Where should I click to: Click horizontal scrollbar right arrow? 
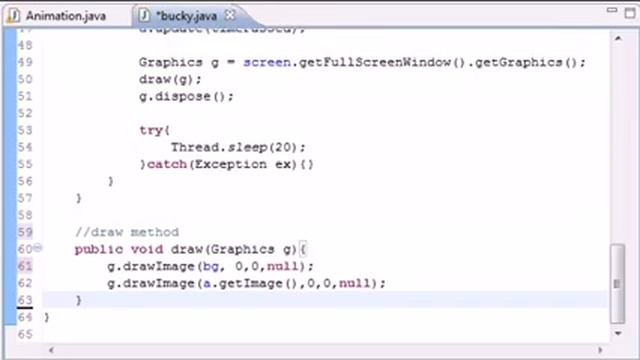click(x=600, y=350)
